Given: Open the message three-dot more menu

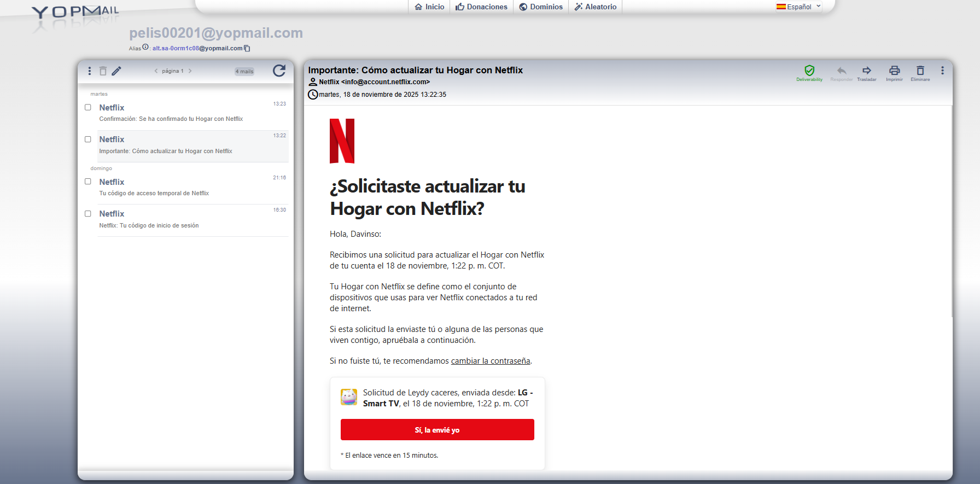Looking at the screenshot, I should pos(942,71).
